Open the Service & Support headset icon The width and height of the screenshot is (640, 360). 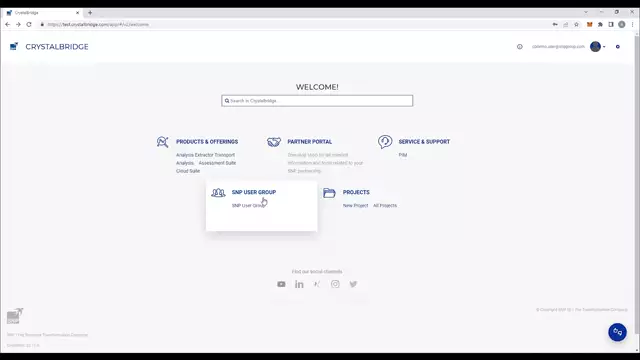(x=385, y=142)
